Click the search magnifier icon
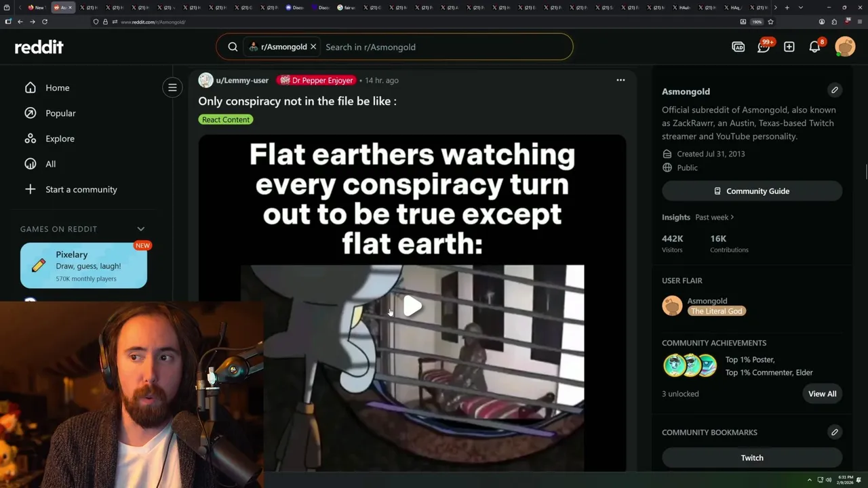The height and width of the screenshot is (488, 868). (233, 47)
